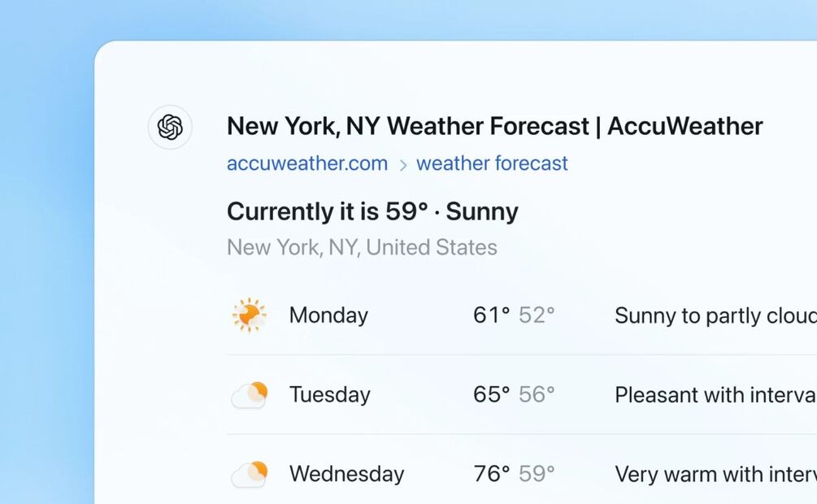Select the Tuesday forecast row label
Viewport: 817px width, 504px height.
(x=330, y=394)
